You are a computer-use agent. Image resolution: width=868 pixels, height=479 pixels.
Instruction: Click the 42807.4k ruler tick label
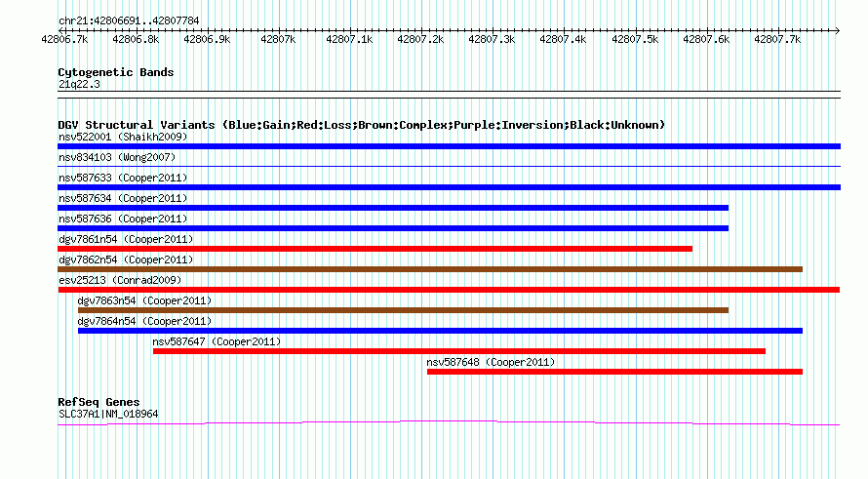click(563, 39)
